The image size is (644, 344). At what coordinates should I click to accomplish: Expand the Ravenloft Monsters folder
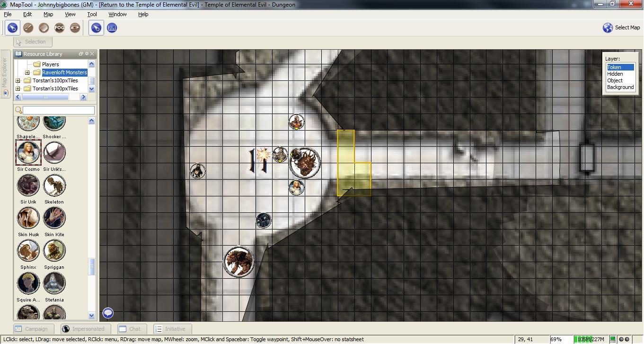[27, 72]
